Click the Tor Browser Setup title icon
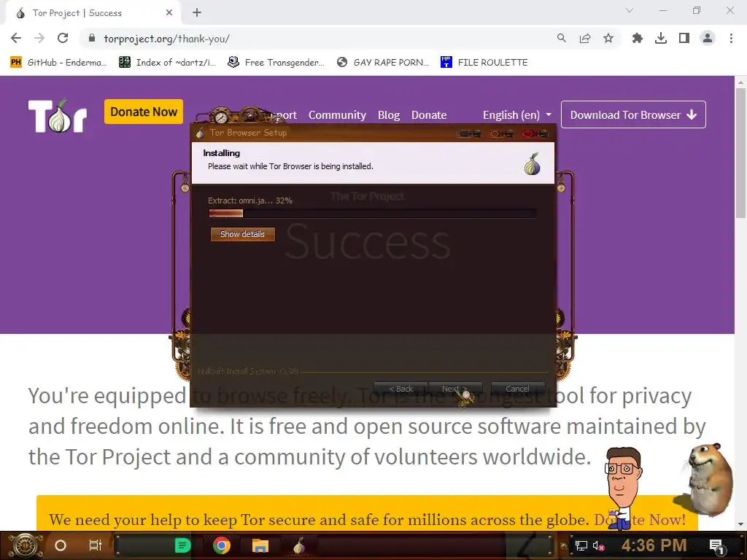 (x=200, y=133)
